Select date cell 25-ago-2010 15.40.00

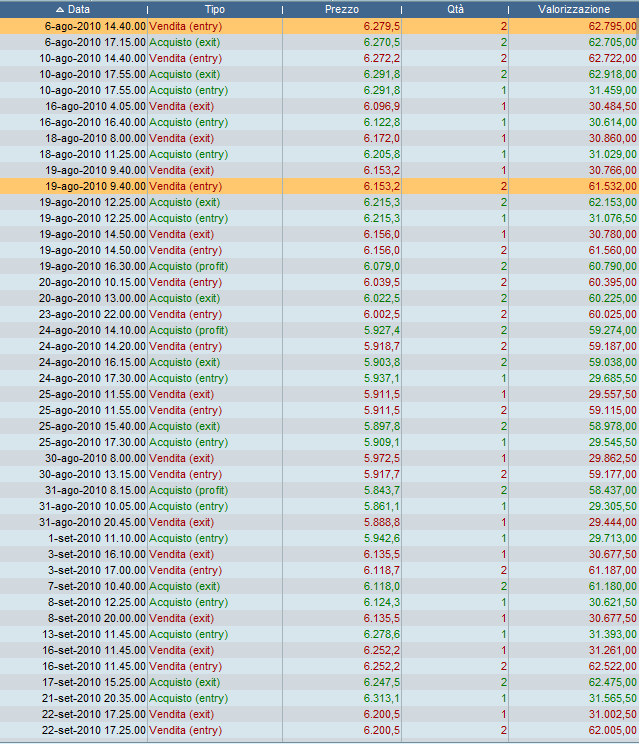click(x=92, y=426)
